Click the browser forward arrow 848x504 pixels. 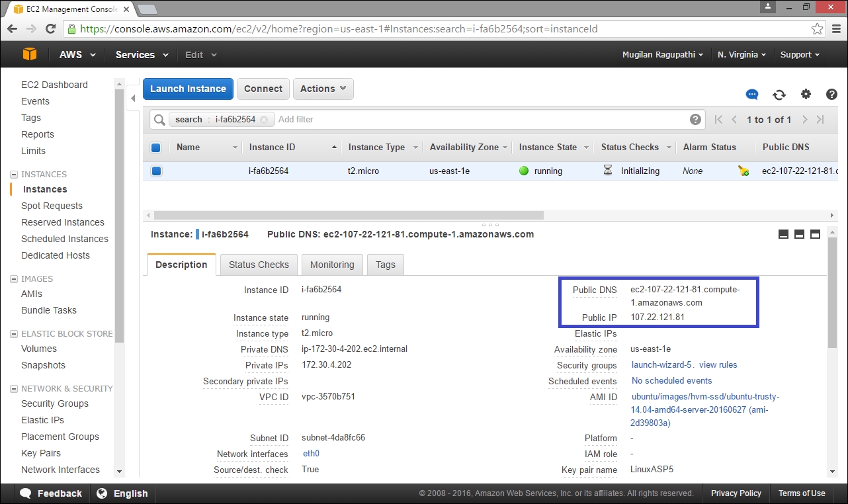[31, 29]
